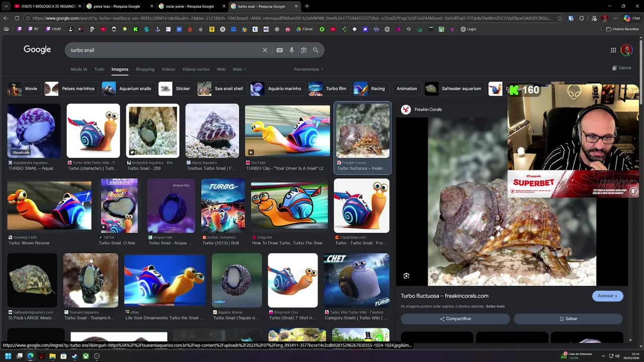Clear the search box text
644x362 pixels.
265,50
